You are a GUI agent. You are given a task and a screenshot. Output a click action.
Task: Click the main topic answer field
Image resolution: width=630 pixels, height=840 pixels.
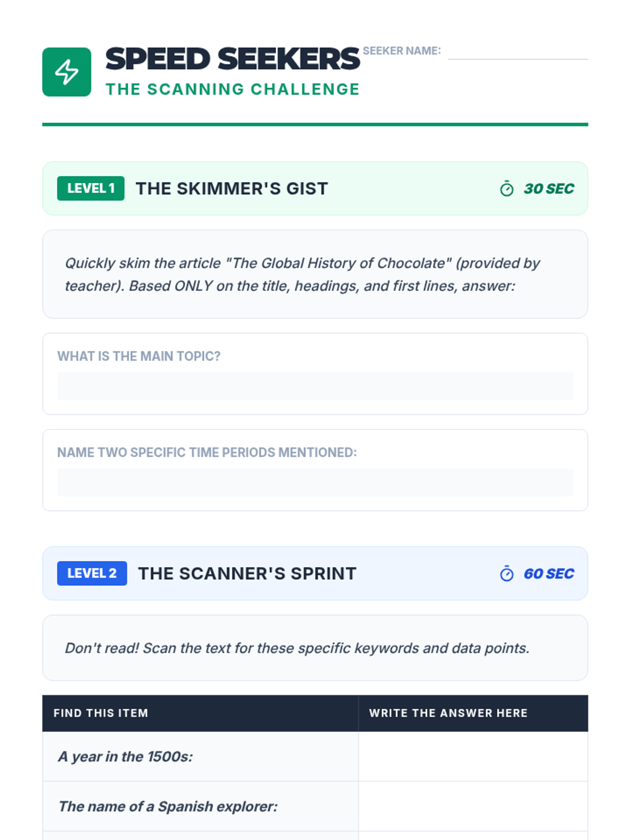coord(315,386)
